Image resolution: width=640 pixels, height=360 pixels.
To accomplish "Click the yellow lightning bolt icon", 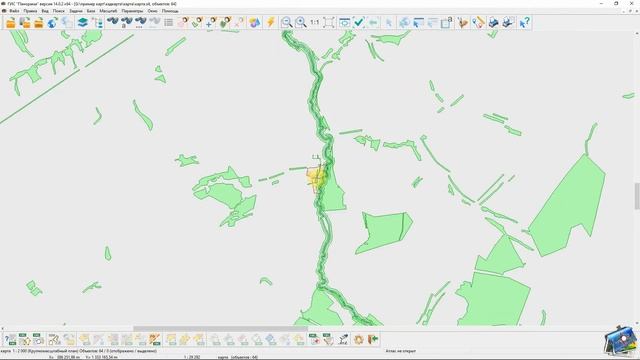I will pos(270,22).
